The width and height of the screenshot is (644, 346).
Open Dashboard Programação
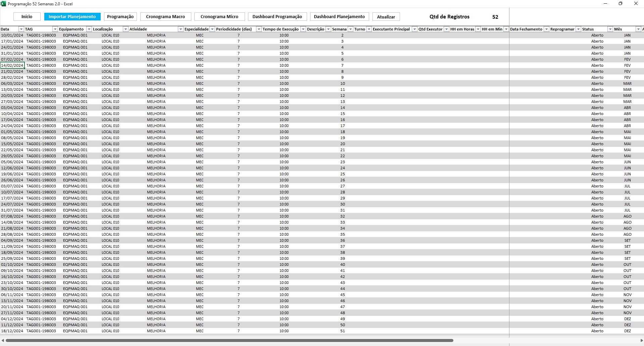(x=277, y=17)
